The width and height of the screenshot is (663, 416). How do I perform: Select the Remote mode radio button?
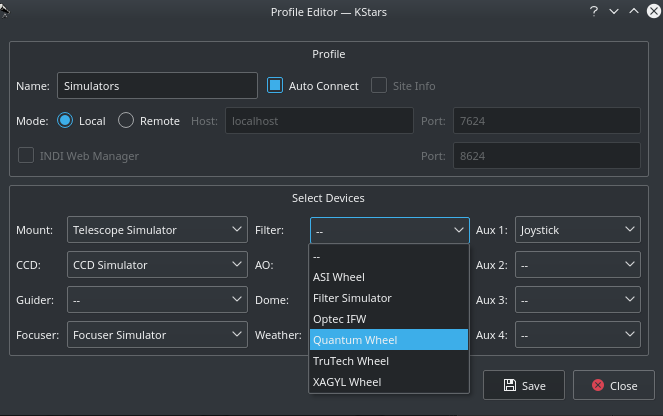coord(126,121)
